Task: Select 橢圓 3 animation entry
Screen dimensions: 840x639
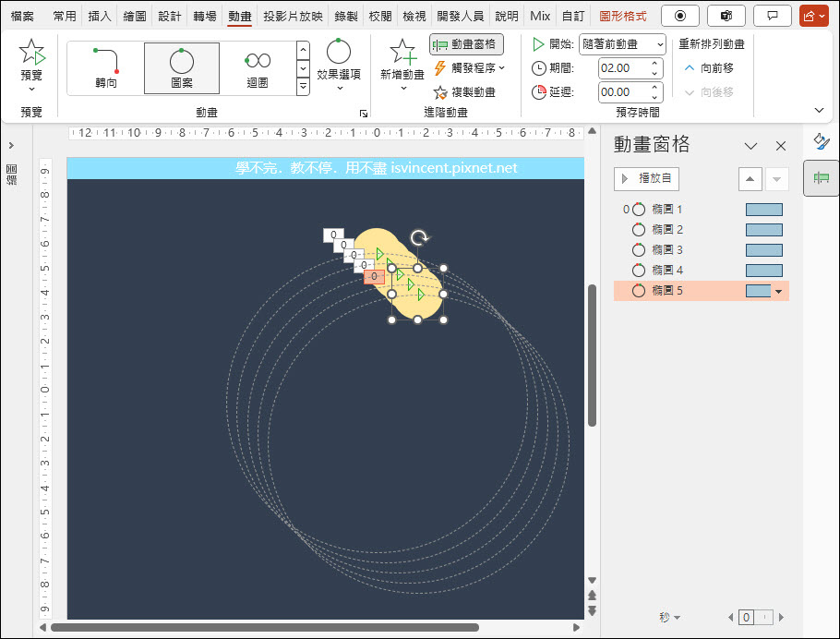Action: [x=701, y=250]
